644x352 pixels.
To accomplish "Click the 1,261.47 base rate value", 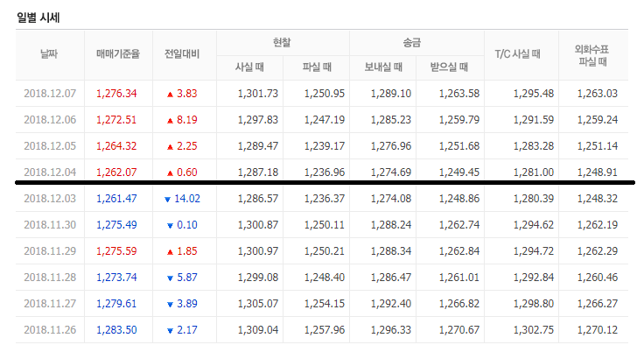I will click(116, 199).
